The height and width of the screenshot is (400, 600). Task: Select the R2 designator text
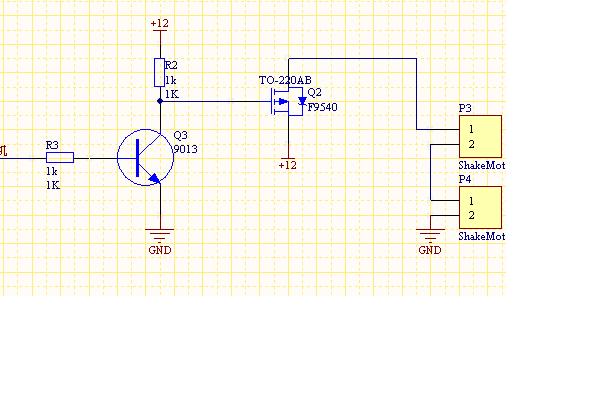click(x=171, y=65)
